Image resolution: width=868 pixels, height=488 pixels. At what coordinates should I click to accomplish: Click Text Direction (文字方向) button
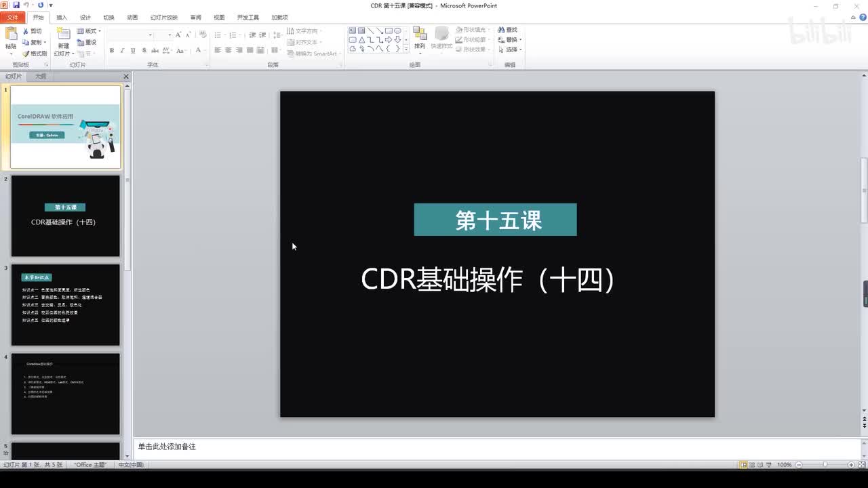[303, 31]
